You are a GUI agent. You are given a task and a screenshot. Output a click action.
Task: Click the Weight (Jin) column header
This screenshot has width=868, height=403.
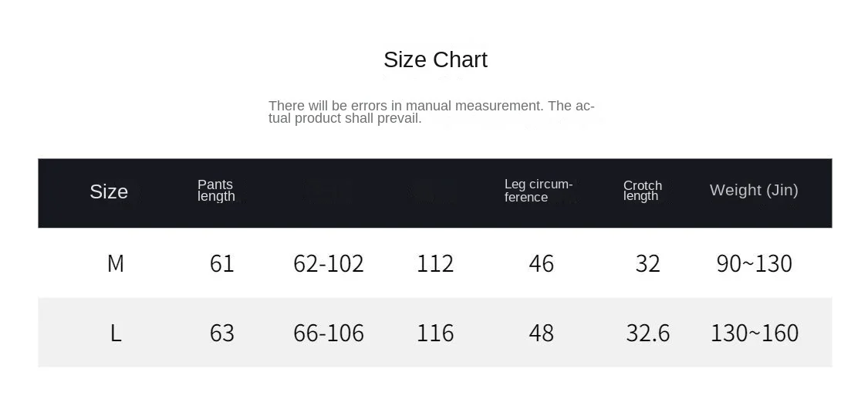click(754, 190)
